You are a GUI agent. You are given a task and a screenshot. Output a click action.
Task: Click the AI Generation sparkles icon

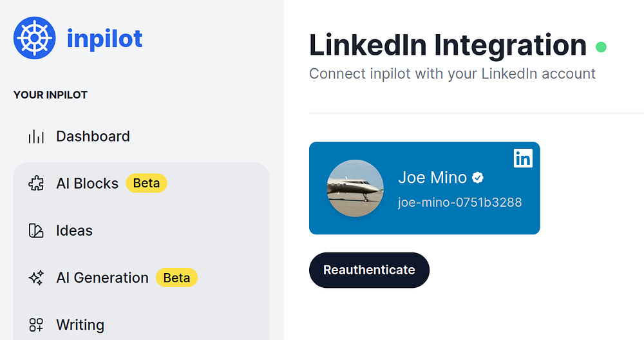click(x=36, y=278)
